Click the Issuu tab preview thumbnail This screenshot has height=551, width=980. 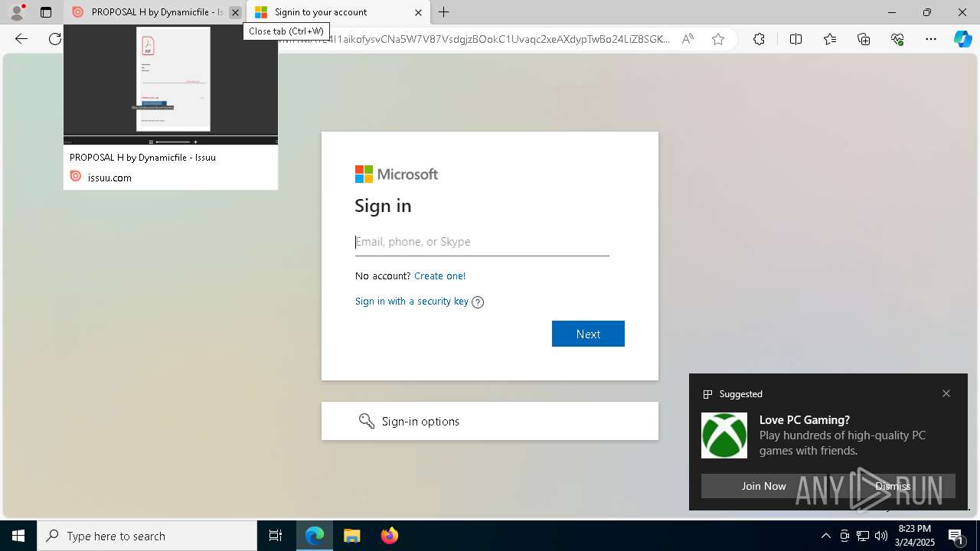click(171, 84)
